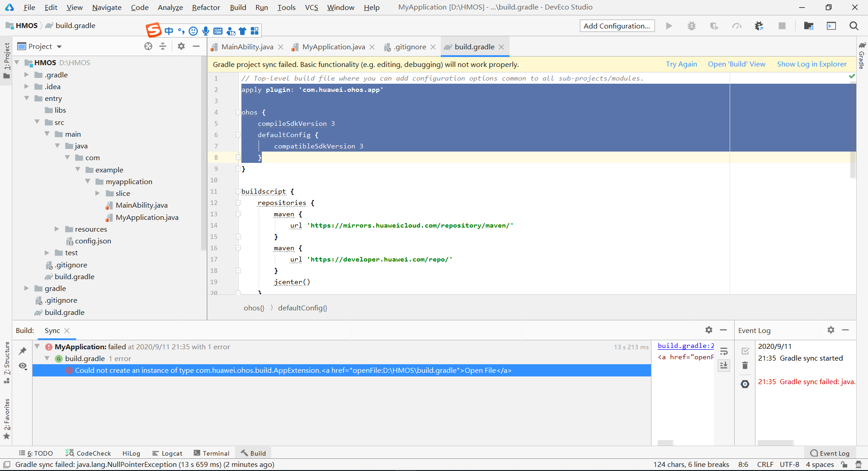
Task: Collapse the HMOS root project node
Action: point(17,62)
